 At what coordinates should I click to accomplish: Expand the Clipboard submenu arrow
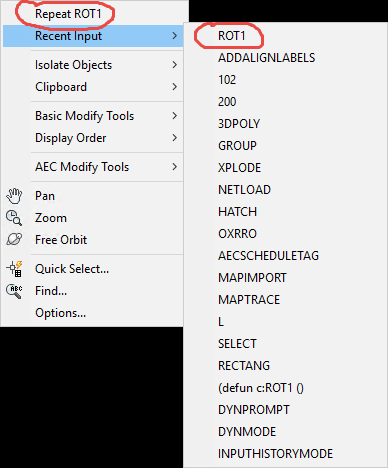pos(175,87)
